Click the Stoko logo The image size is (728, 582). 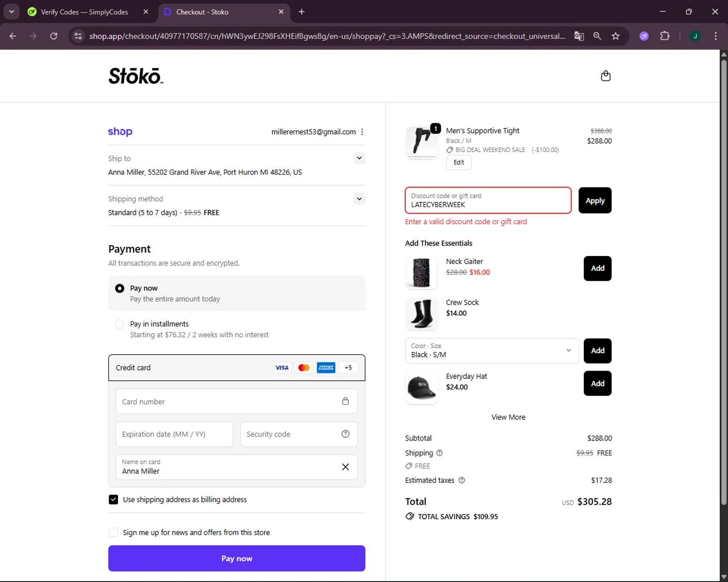click(136, 76)
